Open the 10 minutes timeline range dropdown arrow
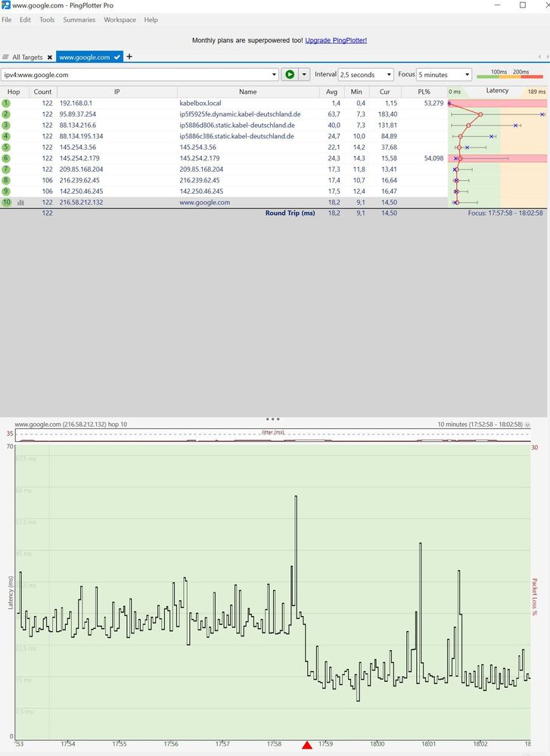Viewport: 550px width, 756px height. [527, 425]
